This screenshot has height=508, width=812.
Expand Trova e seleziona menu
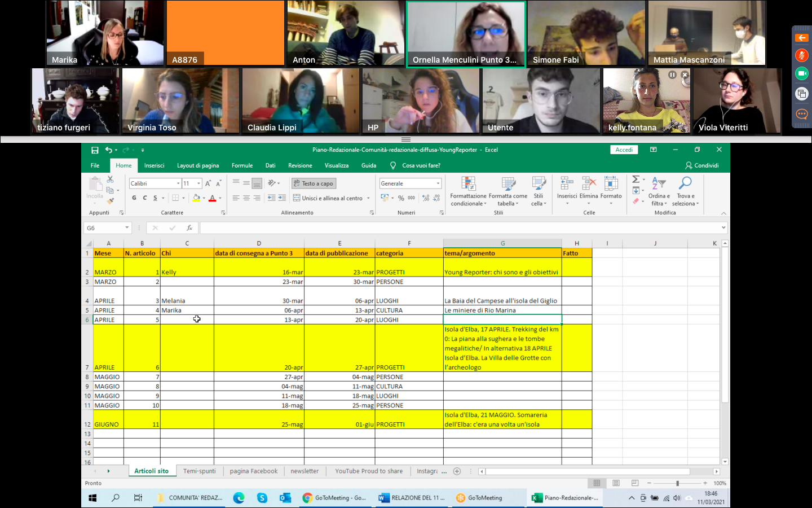click(685, 191)
